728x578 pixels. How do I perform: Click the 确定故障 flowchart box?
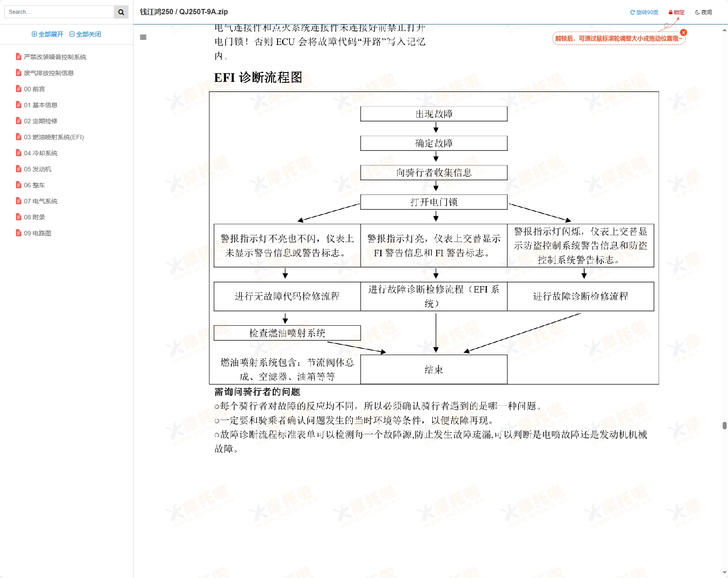point(434,143)
